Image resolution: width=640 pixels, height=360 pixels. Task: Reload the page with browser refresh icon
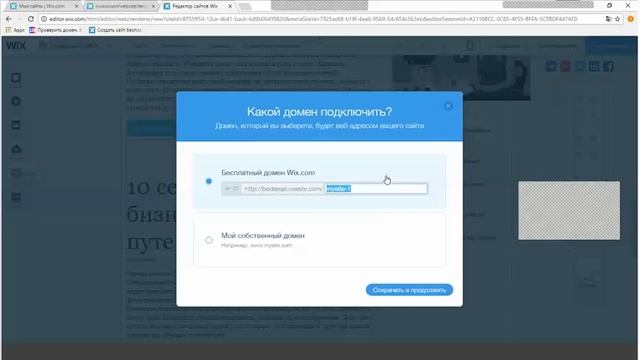pos(31,19)
